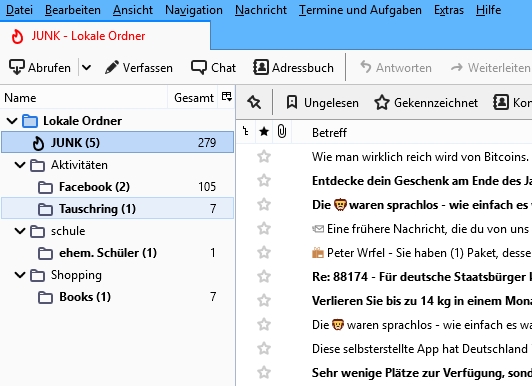Select the schule folder

[117, 231]
